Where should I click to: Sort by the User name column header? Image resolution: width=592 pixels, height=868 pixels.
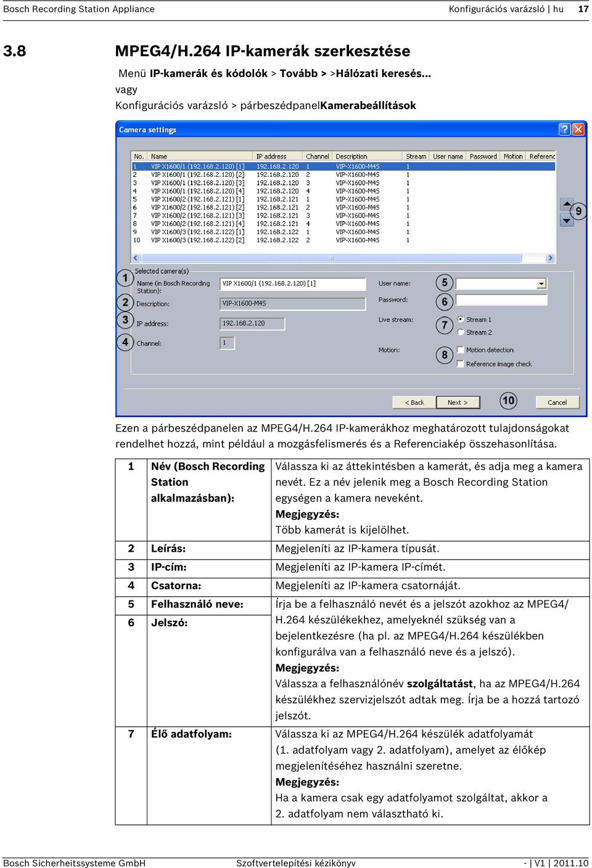(449, 157)
